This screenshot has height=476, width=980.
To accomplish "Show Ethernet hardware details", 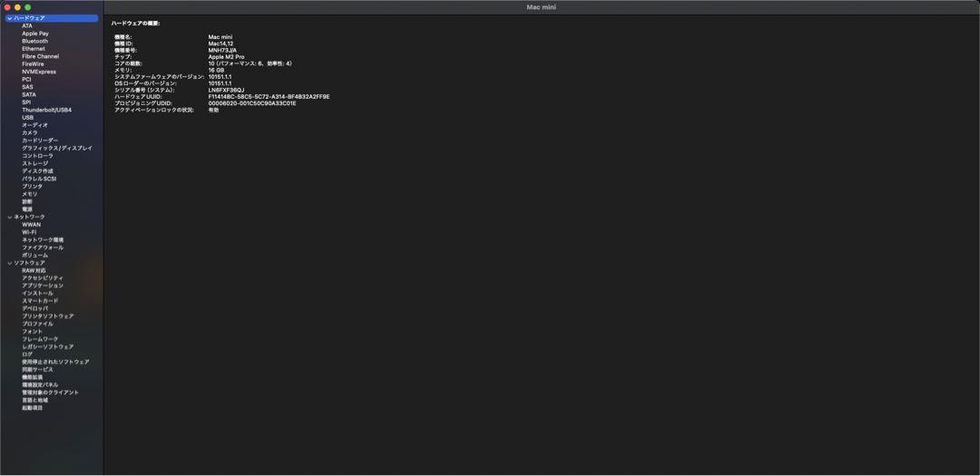I will [34, 49].
